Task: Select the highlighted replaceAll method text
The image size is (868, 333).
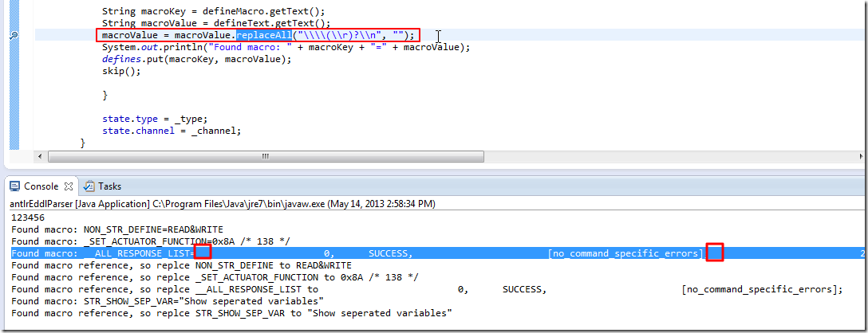Action: (x=264, y=35)
